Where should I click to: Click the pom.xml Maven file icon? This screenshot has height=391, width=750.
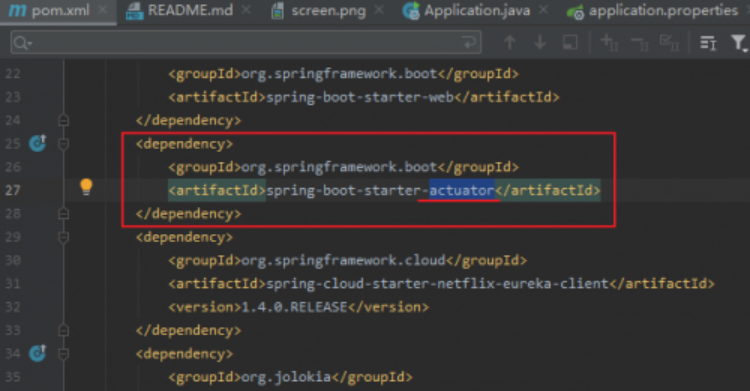pyautogui.click(x=17, y=10)
